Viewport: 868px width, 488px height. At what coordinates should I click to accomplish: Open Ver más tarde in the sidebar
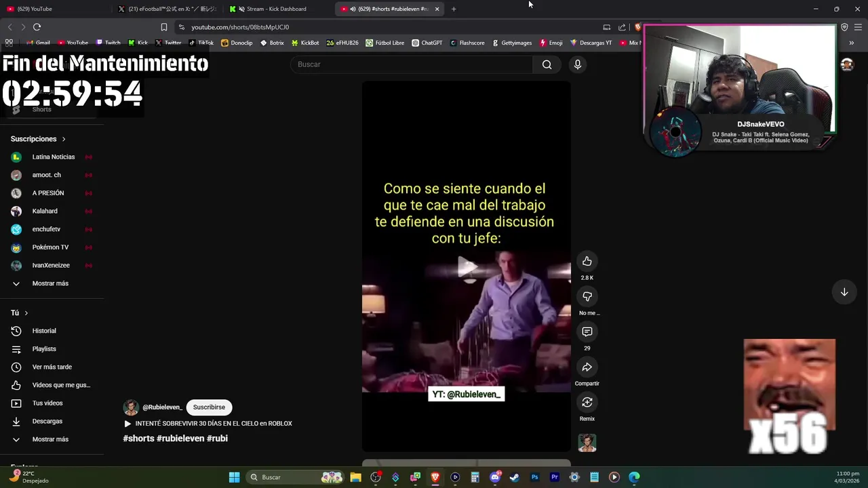click(52, 367)
